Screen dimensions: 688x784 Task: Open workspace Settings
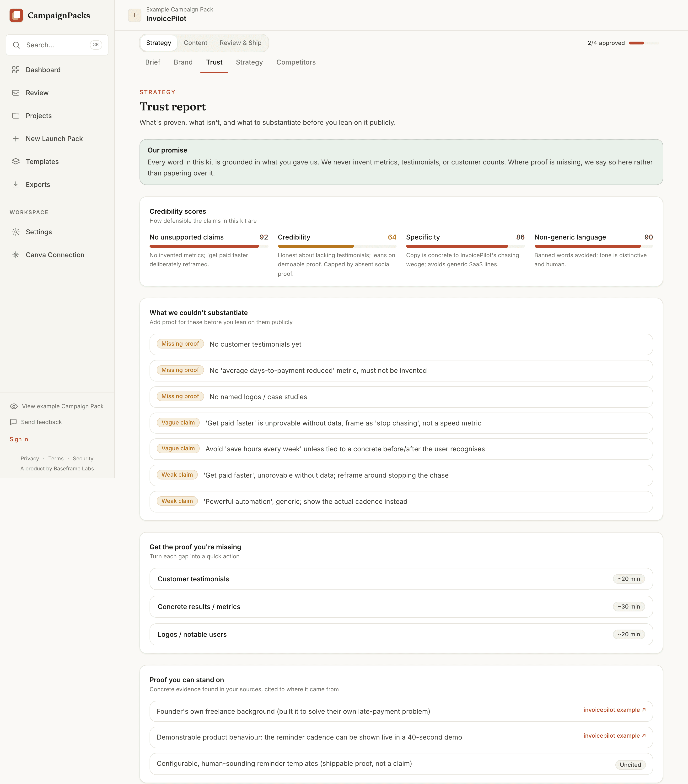click(57, 232)
